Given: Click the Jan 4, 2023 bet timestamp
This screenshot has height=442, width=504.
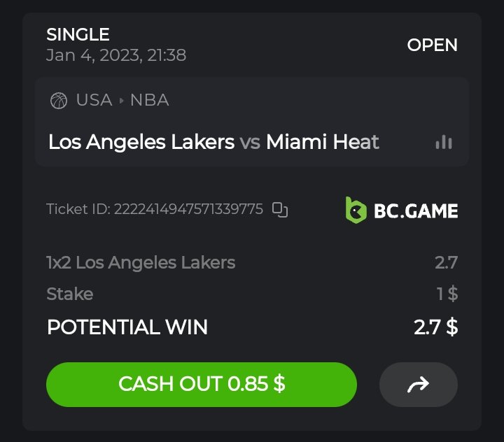Looking at the screenshot, I should click(116, 55).
